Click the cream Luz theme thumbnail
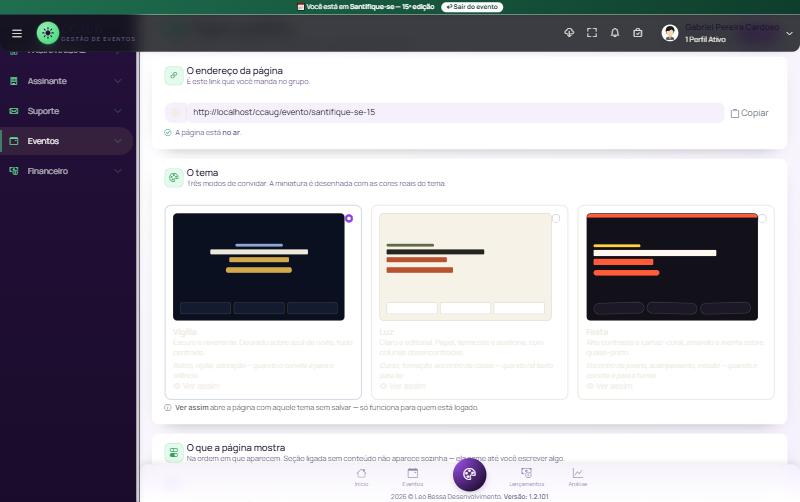This screenshot has width=800, height=502. point(465,267)
